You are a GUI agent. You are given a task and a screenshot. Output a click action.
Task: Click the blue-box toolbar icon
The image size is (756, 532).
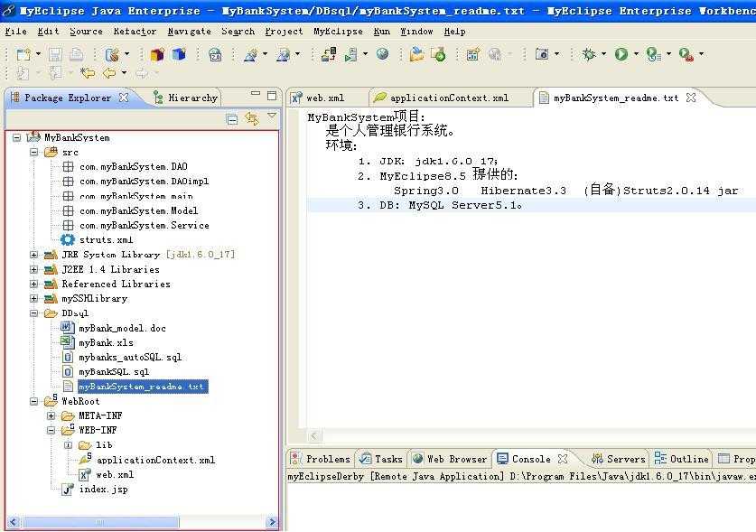179,54
